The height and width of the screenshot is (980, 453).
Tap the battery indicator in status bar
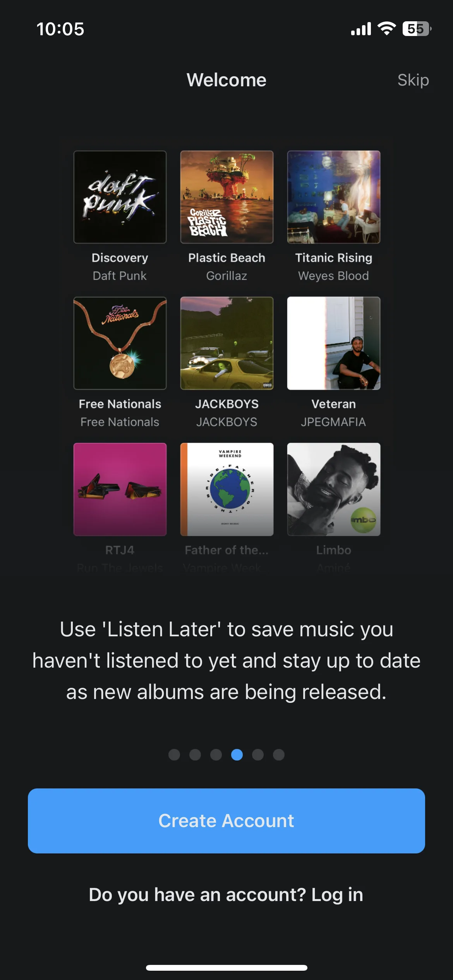417,29
